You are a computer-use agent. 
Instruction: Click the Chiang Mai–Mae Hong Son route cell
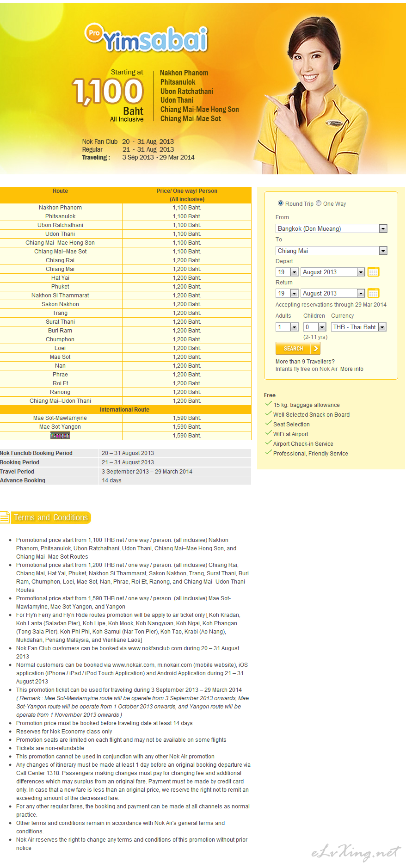click(61, 243)
